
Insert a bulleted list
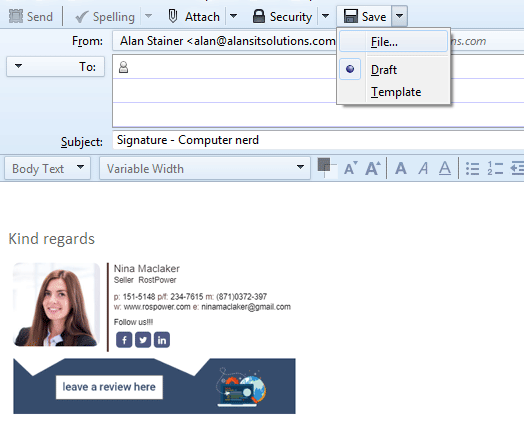[x=473, y=168]
